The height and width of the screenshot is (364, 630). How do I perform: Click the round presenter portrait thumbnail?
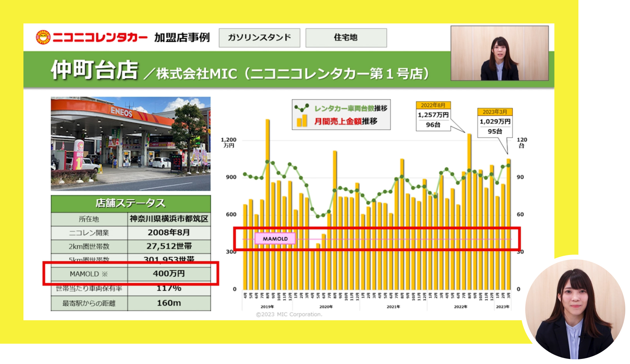[x=575, y=309]
